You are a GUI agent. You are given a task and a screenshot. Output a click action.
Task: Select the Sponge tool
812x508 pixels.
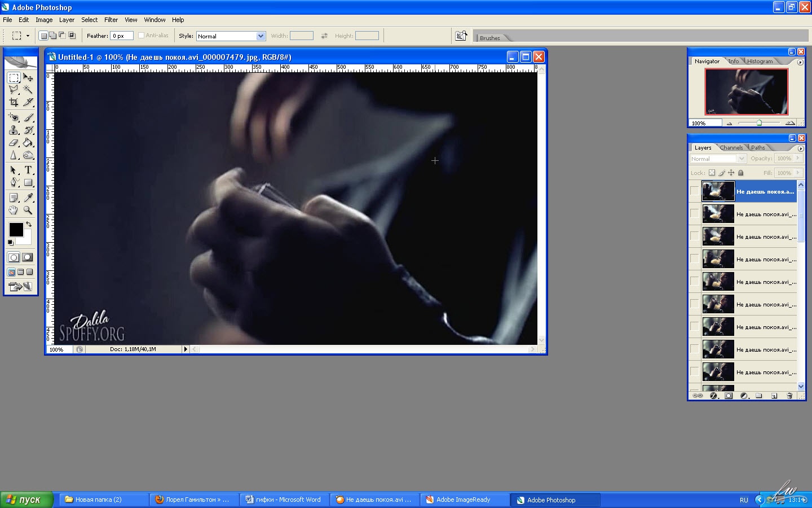point(28,155)
